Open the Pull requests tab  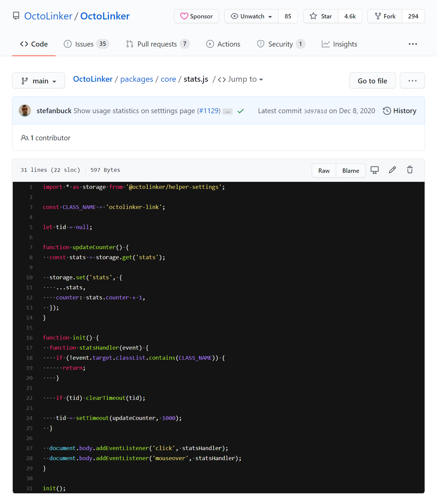158,44
